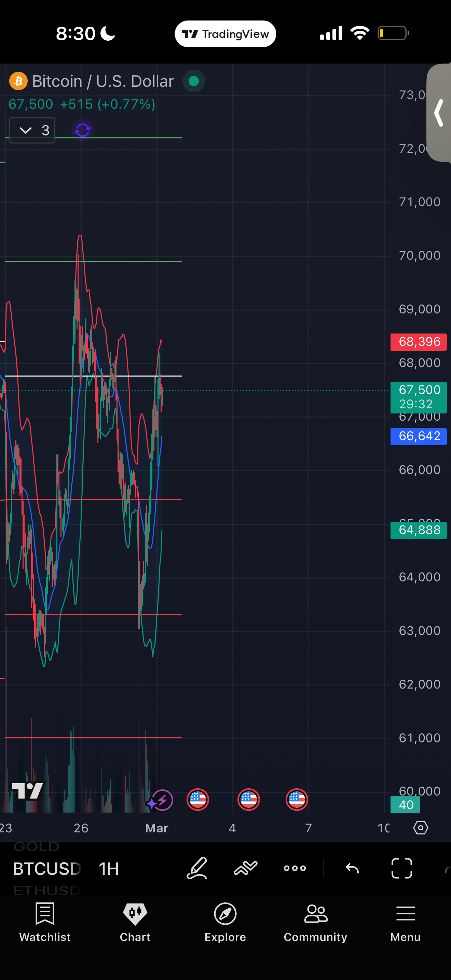Tap the Mar date label on time axis

click(157, 828)
